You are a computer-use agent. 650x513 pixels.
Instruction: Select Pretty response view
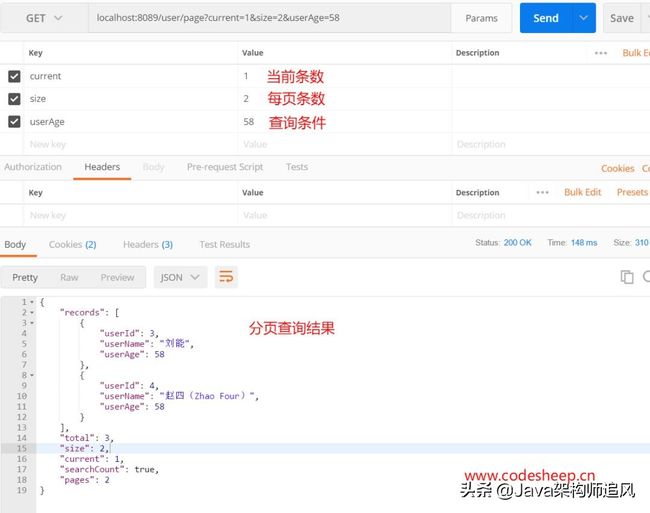(25, 278)
